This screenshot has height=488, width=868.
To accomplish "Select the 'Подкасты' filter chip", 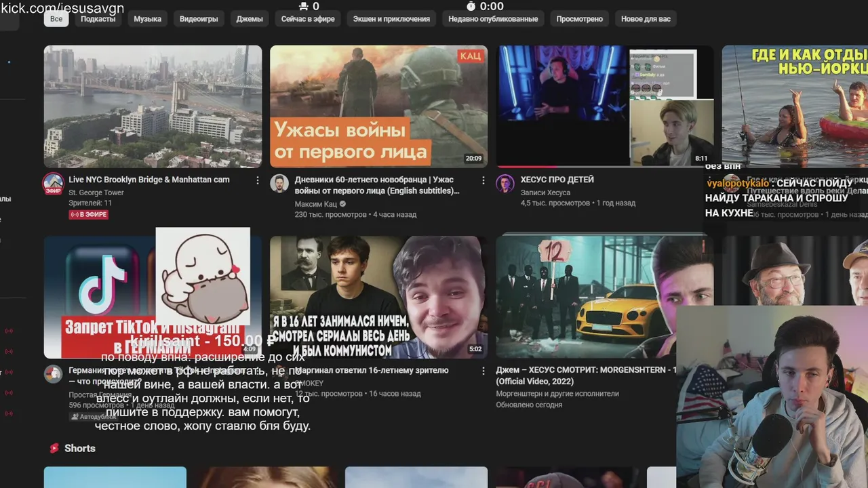I will click(x=98, y=19).
